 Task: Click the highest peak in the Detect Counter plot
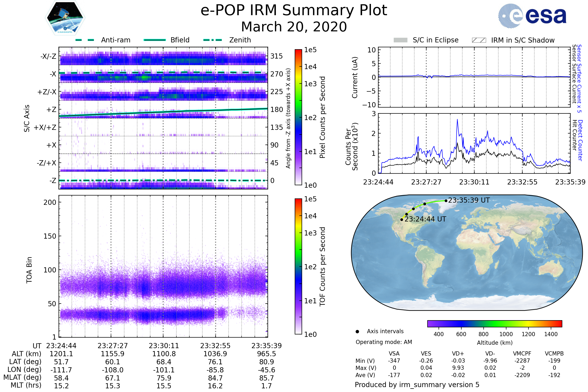point(457,120)
